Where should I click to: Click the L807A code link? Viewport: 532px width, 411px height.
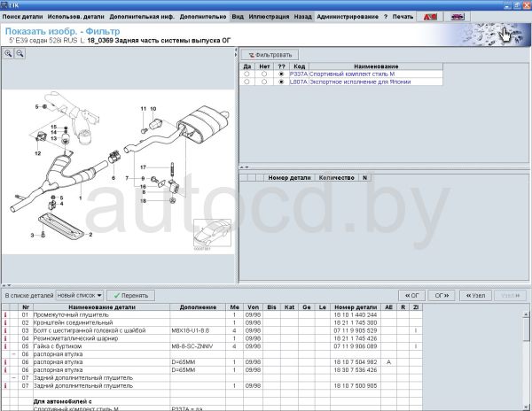pos(299,82)
